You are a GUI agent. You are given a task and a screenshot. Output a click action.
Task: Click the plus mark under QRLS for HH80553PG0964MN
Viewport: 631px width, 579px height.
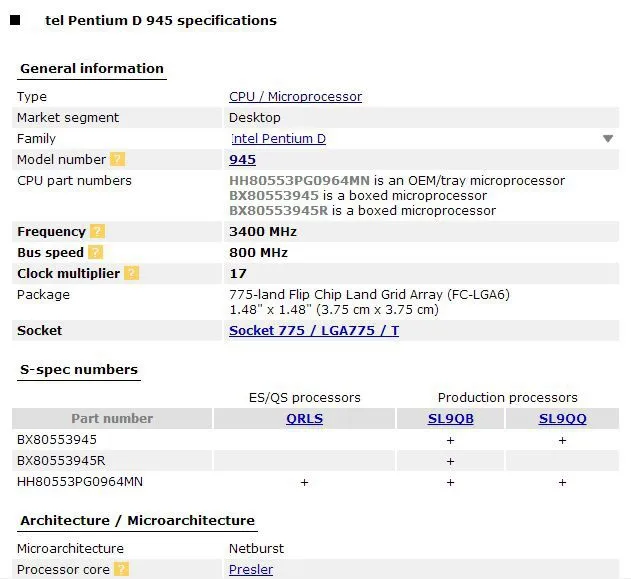point(305,482)
